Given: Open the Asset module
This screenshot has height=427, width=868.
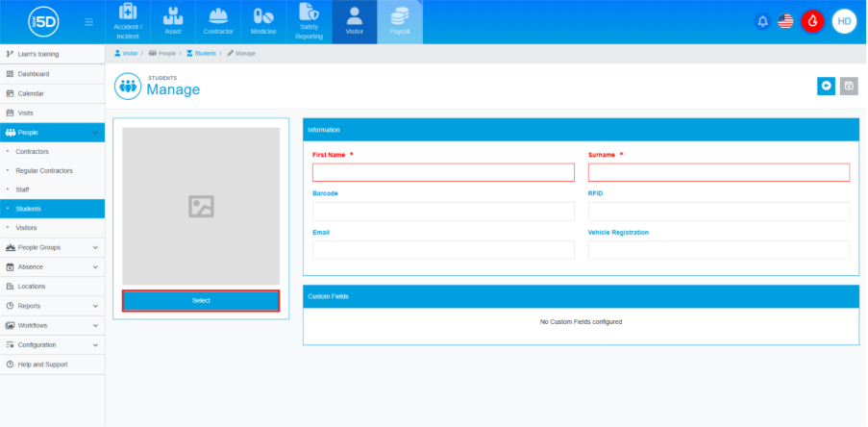Looking at the screenshot, I should [x=172, y=22].
